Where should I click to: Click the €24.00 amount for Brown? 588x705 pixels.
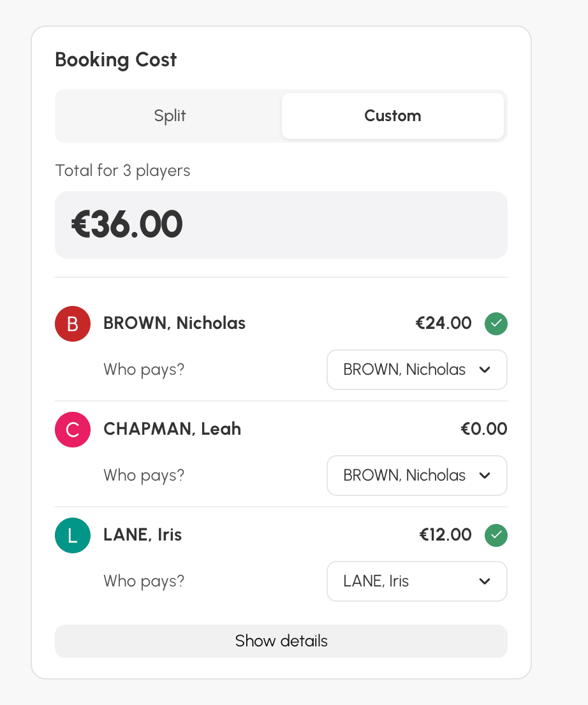coord(443,323)
